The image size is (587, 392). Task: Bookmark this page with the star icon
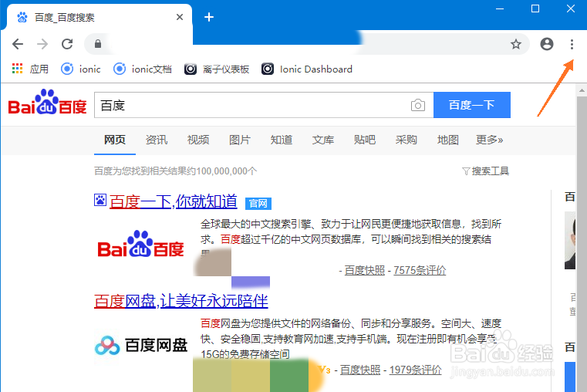tap(516, 44)
